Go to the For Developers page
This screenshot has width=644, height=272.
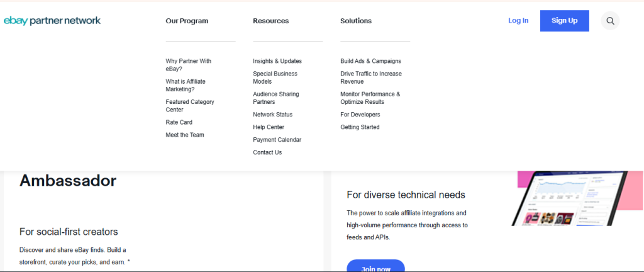click(360, 115)
